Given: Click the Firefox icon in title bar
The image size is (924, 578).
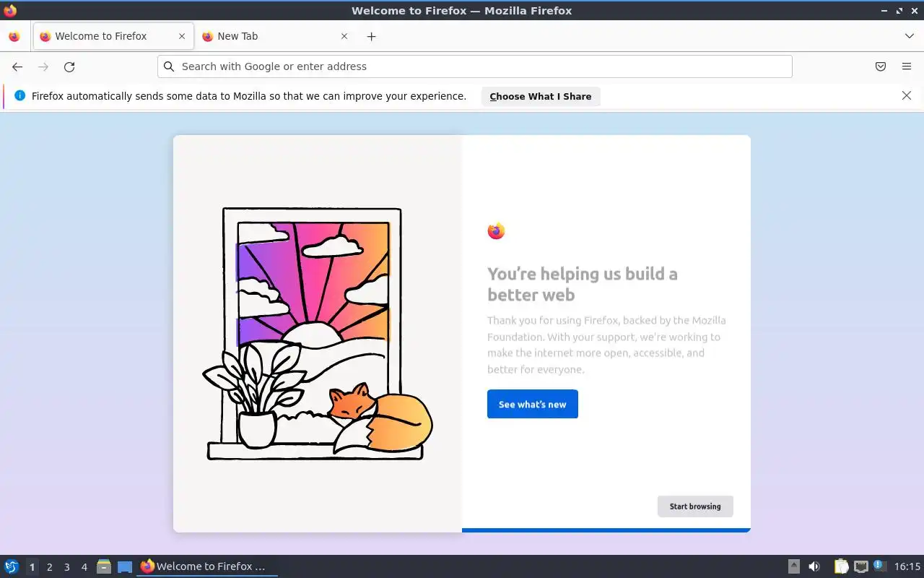Looking at the screenshot, I should tap(10, 10).
